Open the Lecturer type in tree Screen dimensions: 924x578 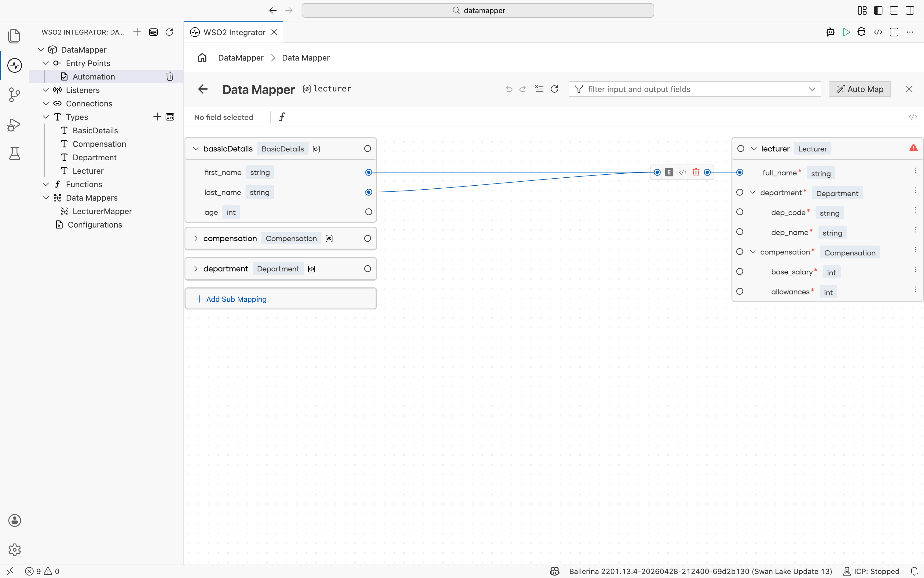[88, 171]
